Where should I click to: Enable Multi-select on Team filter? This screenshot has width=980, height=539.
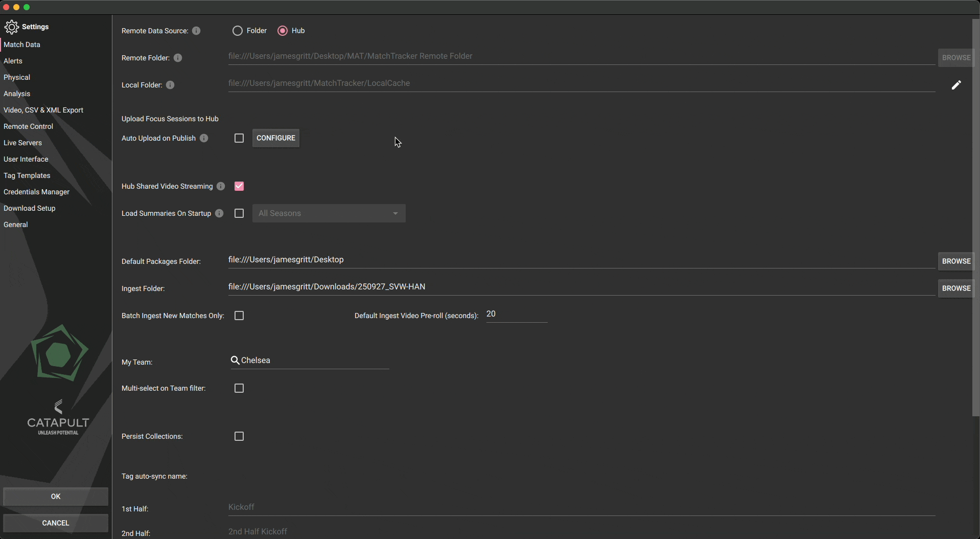[239, 388]
